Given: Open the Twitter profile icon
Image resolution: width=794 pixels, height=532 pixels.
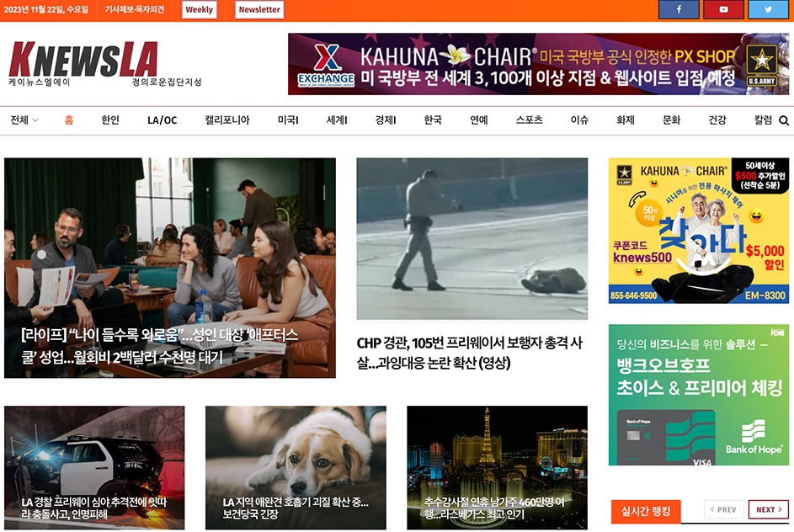Looking at the screenshot, I should click(x=767, y=9).
